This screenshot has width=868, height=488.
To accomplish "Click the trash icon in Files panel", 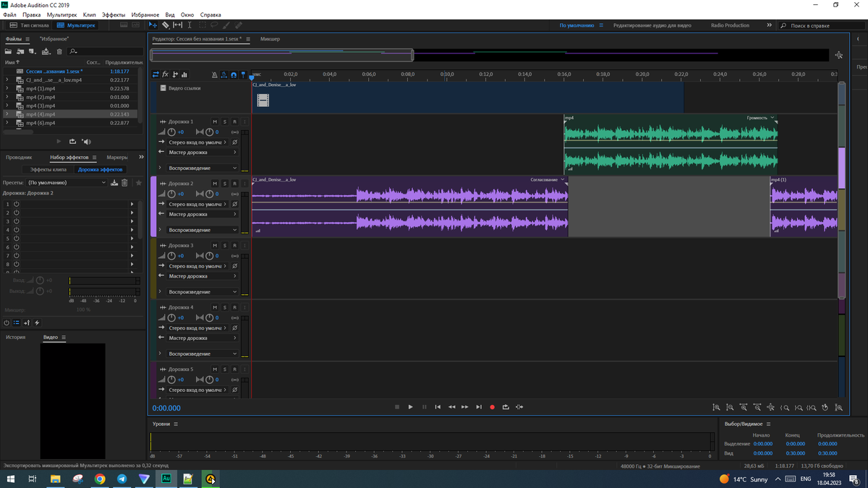I will click(59, 51).
